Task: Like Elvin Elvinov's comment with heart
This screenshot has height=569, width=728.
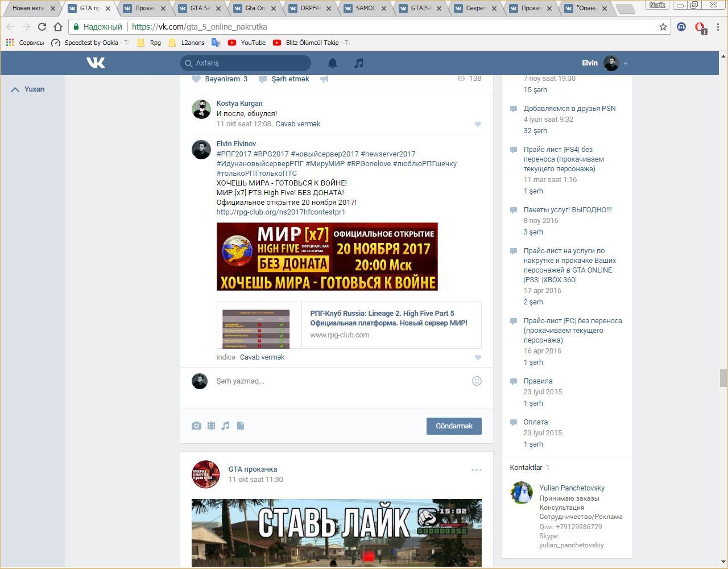Action: (478, 357)
